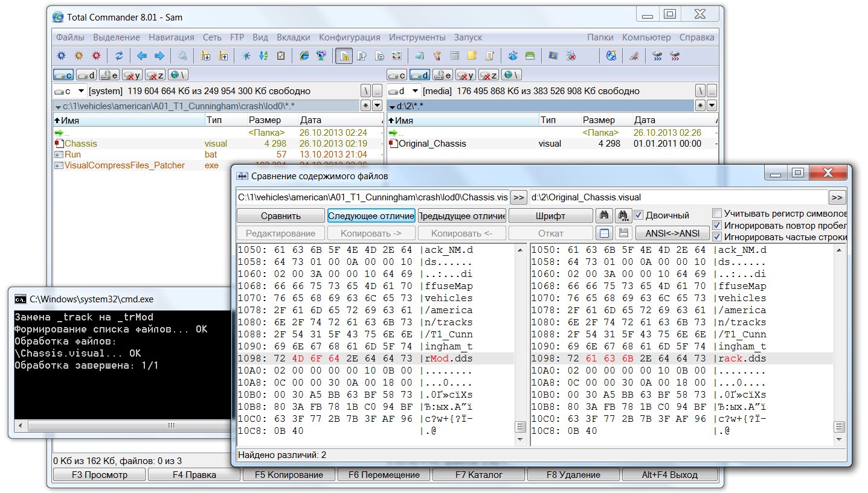Enable Учитывать регистр символов checkbox
Image resolution: width=868 pixels, height=493 pixels.
[x=717, y=214]
